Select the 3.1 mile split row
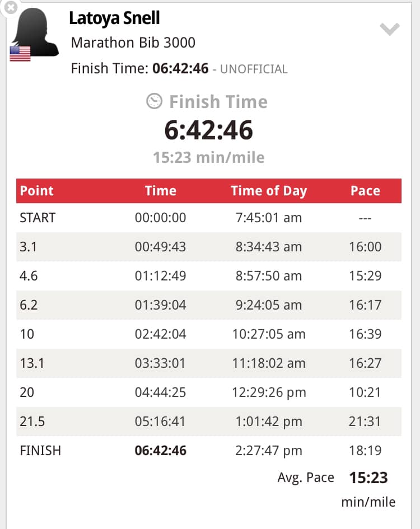Viewport: 420px width, 529px height. pyautogui.click(x=209, y=247)
